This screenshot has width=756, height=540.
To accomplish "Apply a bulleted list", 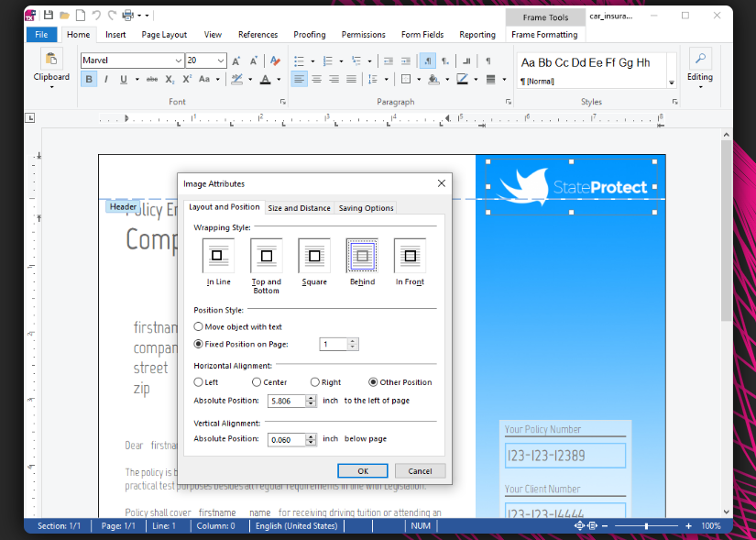I will [x=297, y=60].
